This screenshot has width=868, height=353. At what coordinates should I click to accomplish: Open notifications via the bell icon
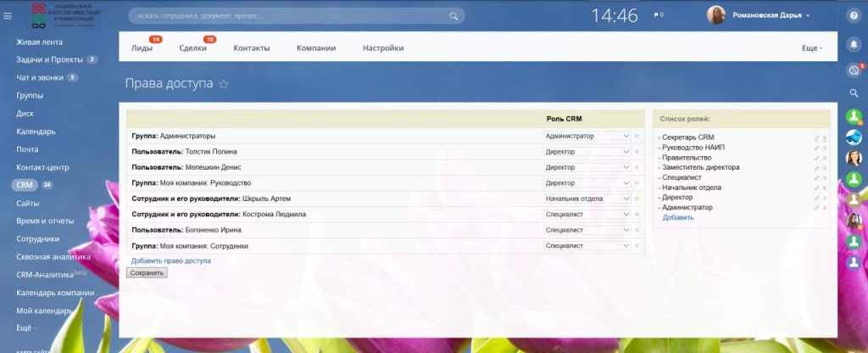coord(854,43)
